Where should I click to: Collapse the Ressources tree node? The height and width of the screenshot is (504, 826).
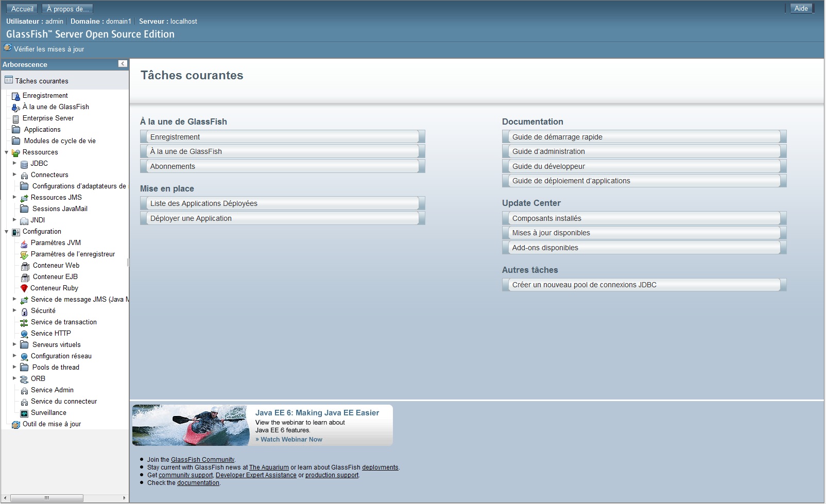pos(7,152)
